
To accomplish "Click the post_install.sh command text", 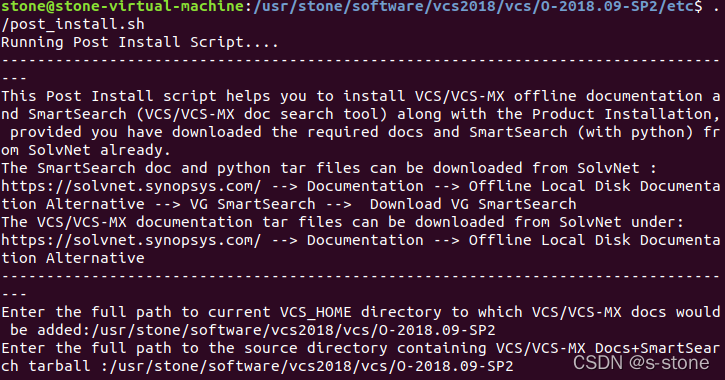I will click(73, 25).
